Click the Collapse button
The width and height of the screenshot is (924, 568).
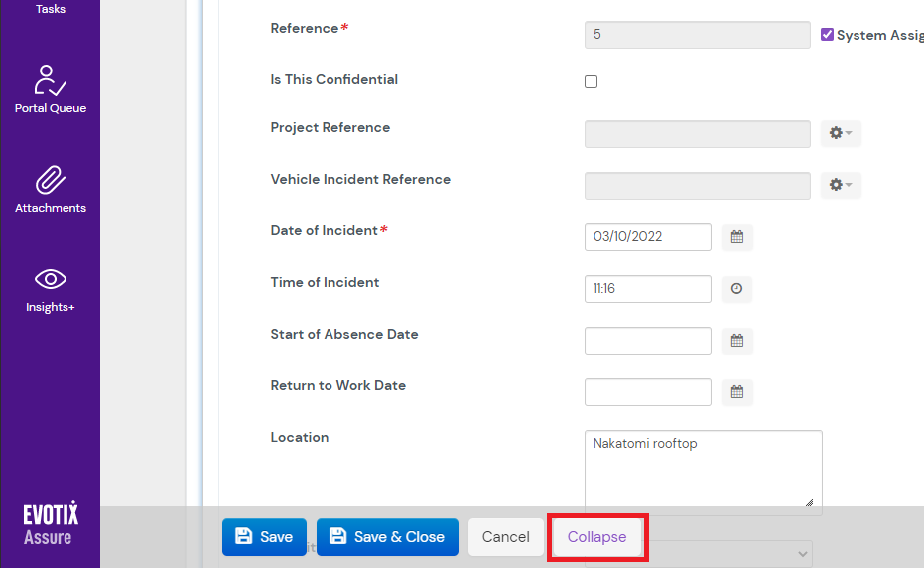click(x=596, y=537)
